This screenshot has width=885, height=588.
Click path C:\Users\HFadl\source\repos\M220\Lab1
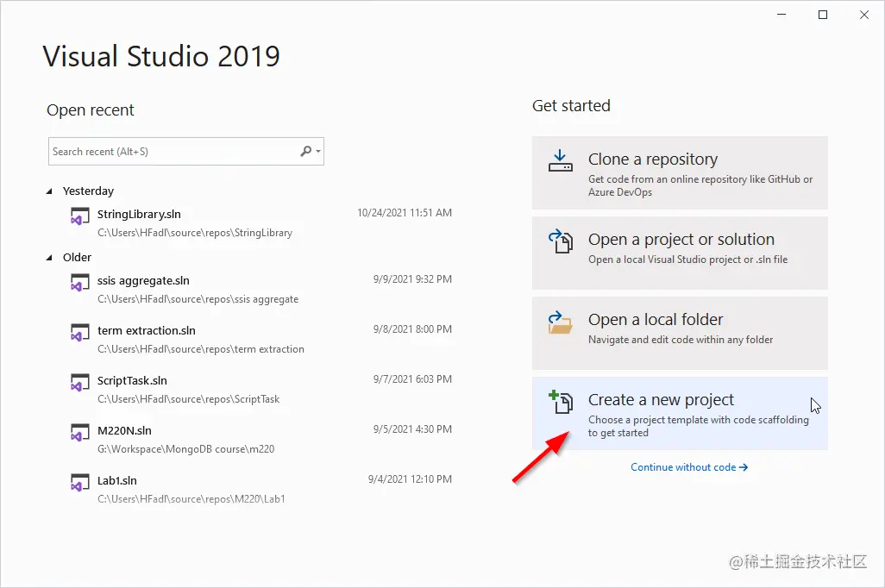(x=191, y=499)
